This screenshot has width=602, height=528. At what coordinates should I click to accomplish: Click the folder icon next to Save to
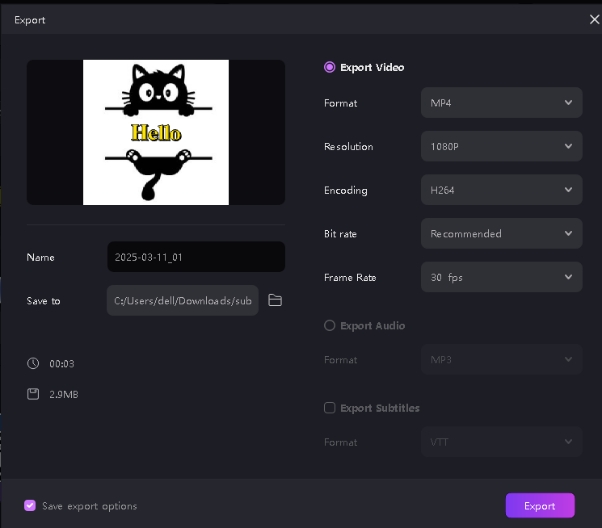(x=275, y=301)
